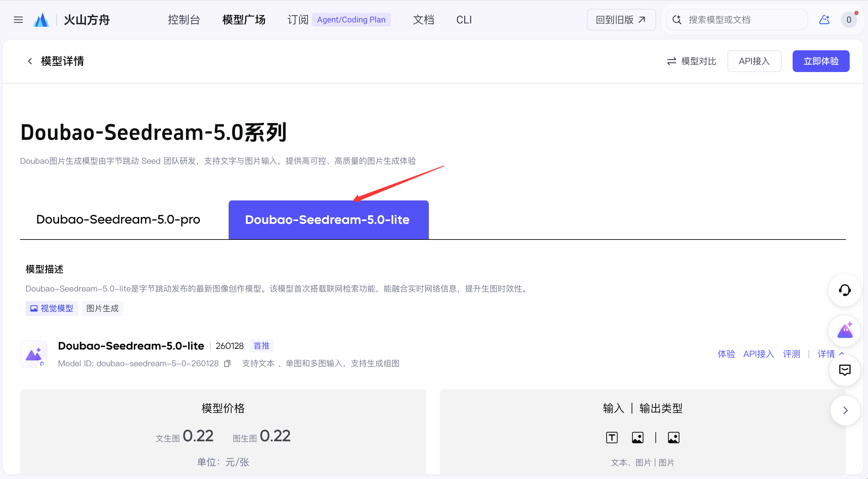
Task: Open customer service headset floating icon
Action: [845, 290]
